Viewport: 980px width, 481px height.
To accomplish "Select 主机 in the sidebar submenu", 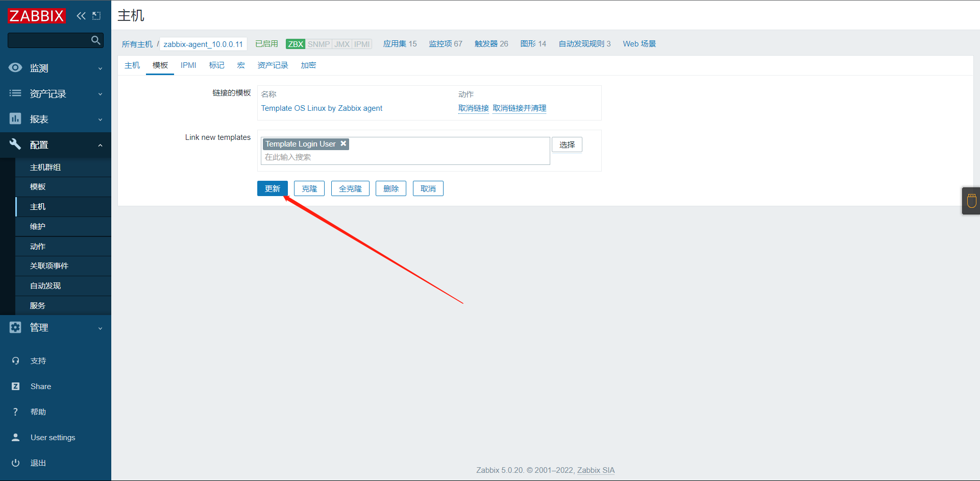I will tap(63, 207).
